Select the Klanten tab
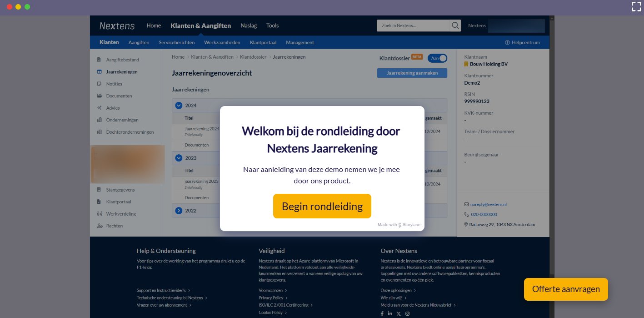 [x=109, y=42]
